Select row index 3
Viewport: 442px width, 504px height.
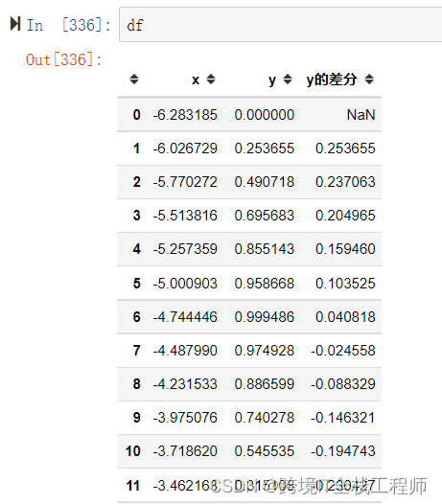[137, 216]
